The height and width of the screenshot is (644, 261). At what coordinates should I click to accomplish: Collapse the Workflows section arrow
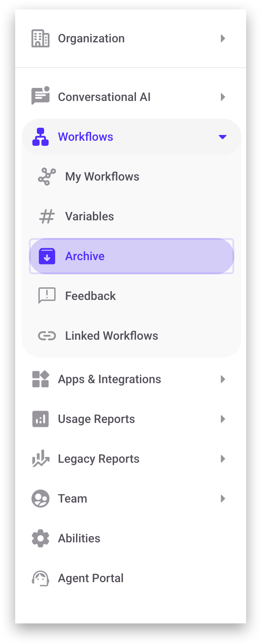223,137
